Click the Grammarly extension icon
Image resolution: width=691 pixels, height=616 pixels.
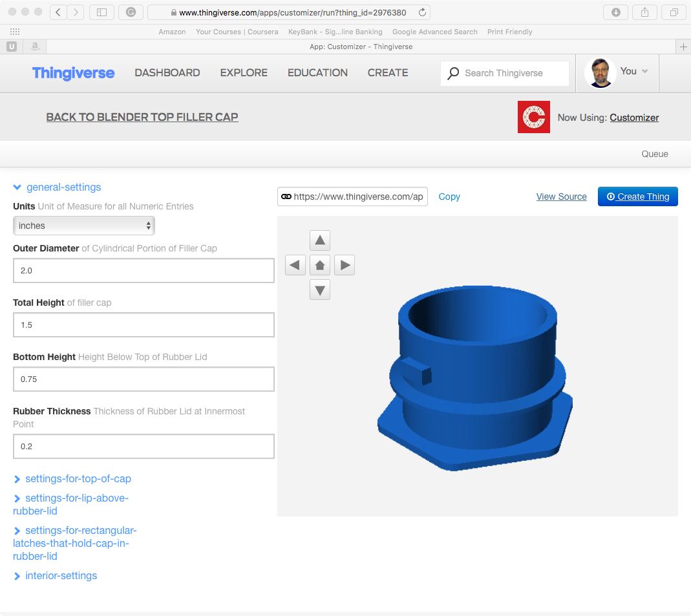pos(131,12)
